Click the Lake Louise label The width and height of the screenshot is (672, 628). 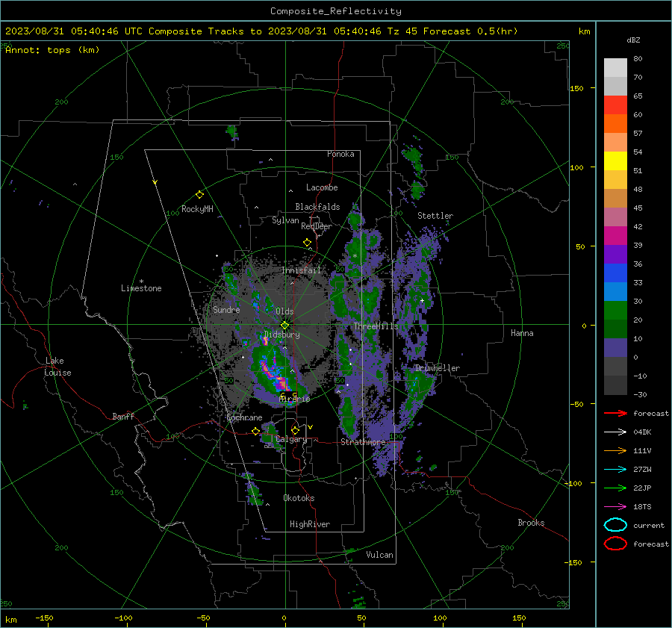[57, 367]
